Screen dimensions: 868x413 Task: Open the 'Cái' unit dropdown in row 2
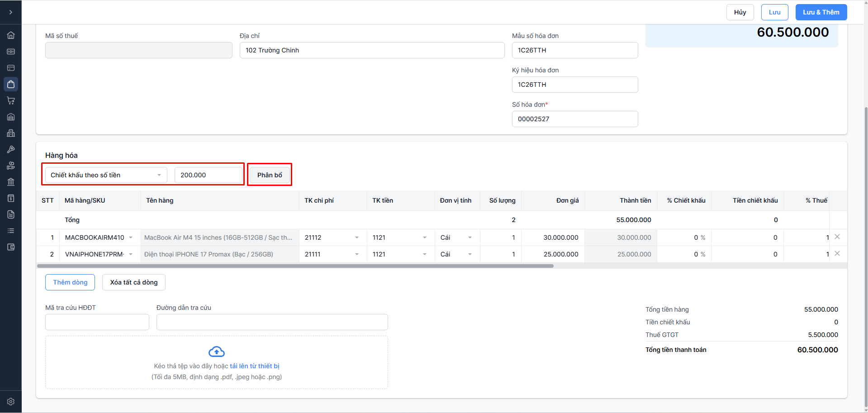tap(470, 254)
